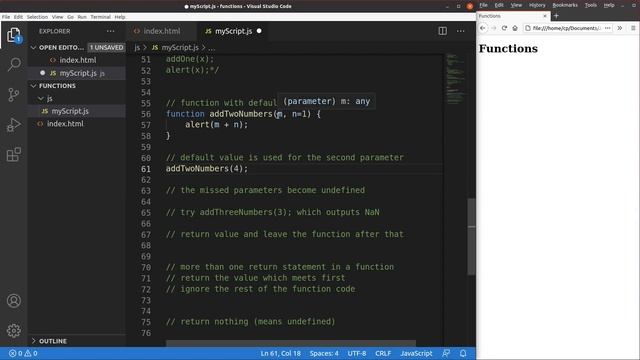The image size is (640, 360).
Task: Select myScript.js in Open Editors list
Action: pos(77,73)
